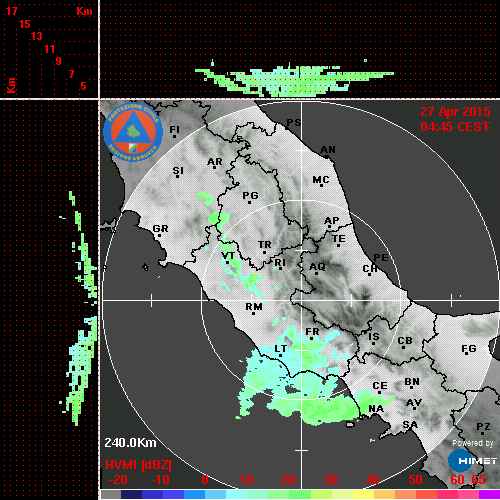Screen dimensions: 500x500
Task: Click the 27 Apr 2015 date text
Action: pyautogui.click(x=455, y=112)
